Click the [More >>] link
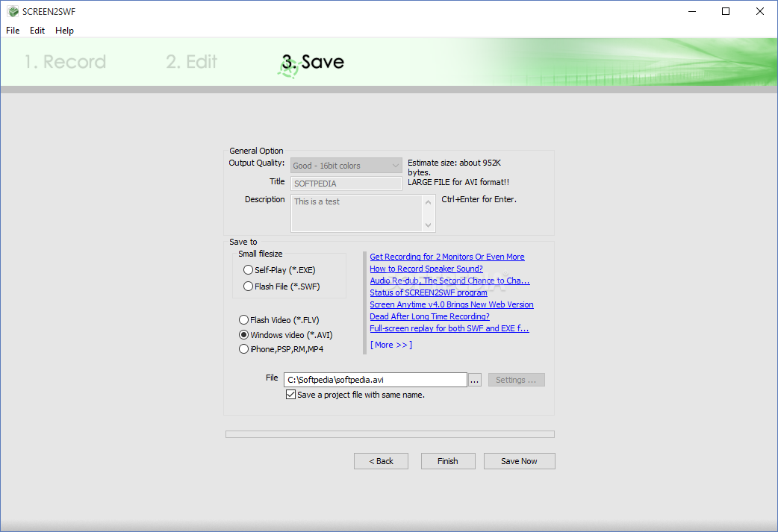This screenshot has width=778, height=532. (x=391, y=345)
